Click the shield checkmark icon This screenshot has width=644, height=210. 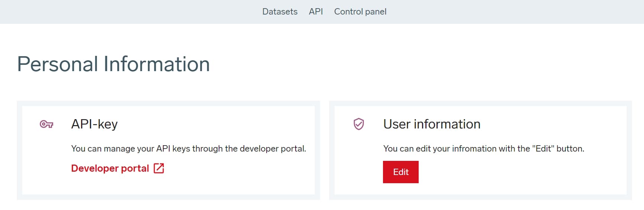pos(358,124)
